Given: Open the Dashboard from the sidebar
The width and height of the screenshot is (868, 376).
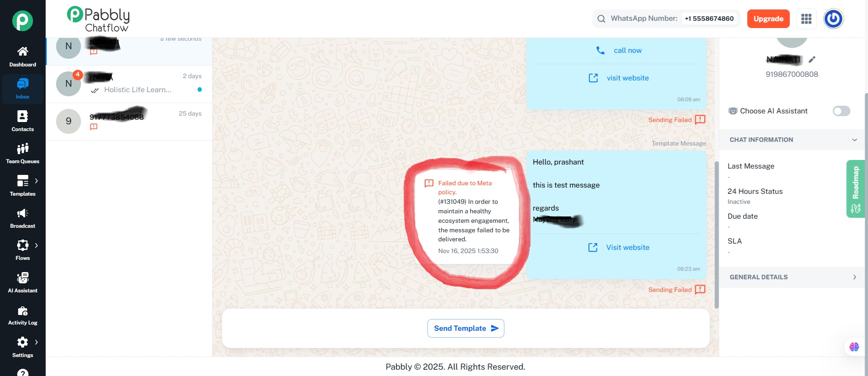Looking at the screenshot, I should click(23, 56).
